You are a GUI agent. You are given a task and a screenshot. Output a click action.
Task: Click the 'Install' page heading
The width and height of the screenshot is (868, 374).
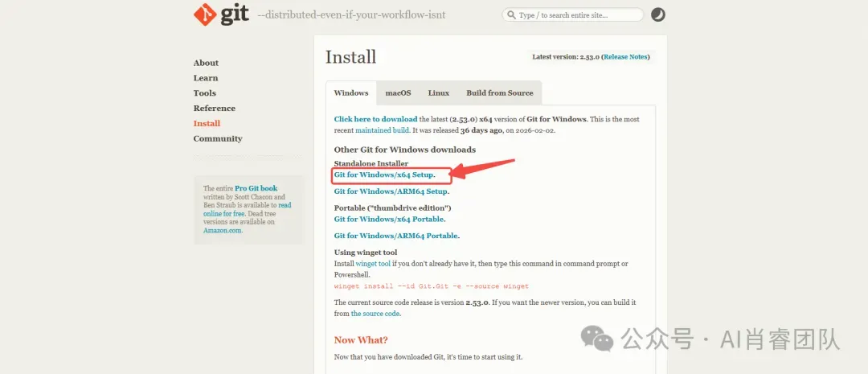click(351, 57)
